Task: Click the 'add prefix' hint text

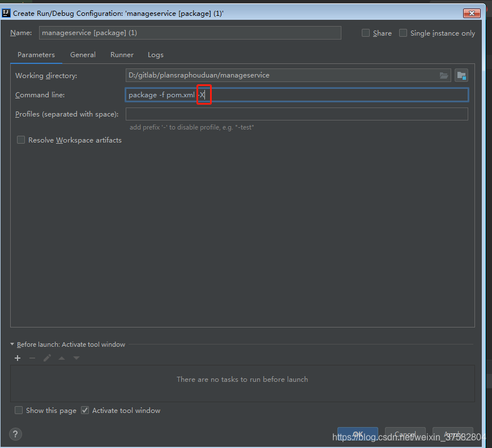Action: tap(192, 127)
